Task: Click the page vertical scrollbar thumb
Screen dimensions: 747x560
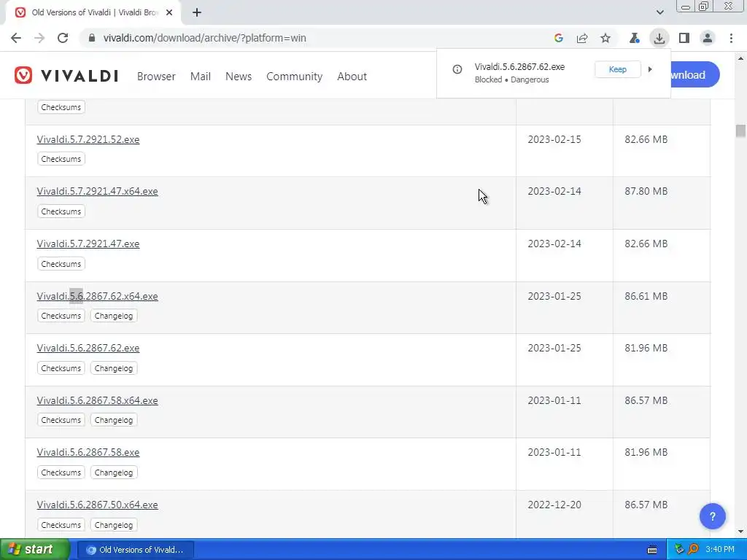Action: point(740,131)
